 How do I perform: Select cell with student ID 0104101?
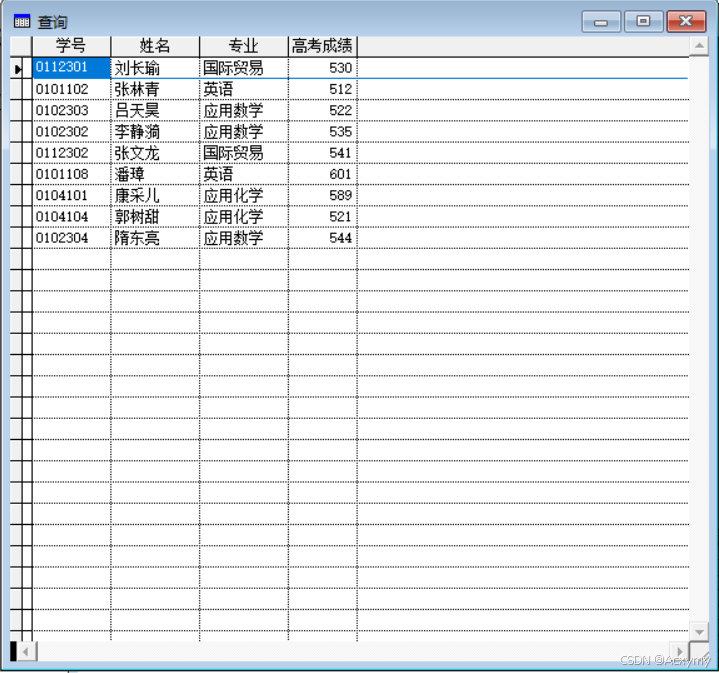coord(71,195)
